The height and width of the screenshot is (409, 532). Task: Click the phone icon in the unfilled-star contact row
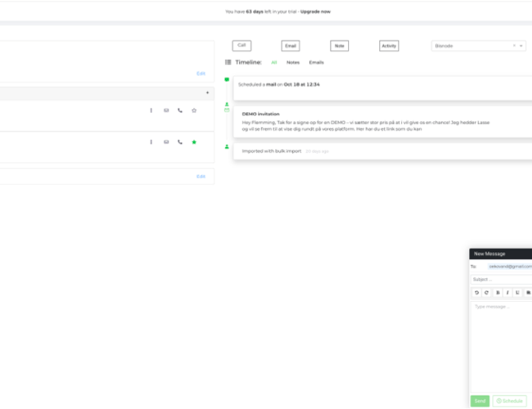coord(180,110)
